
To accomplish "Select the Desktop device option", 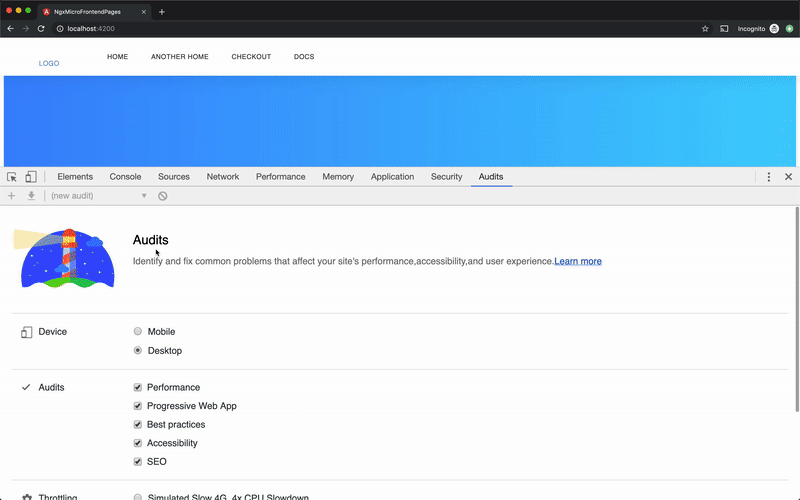I will (138, 351).
